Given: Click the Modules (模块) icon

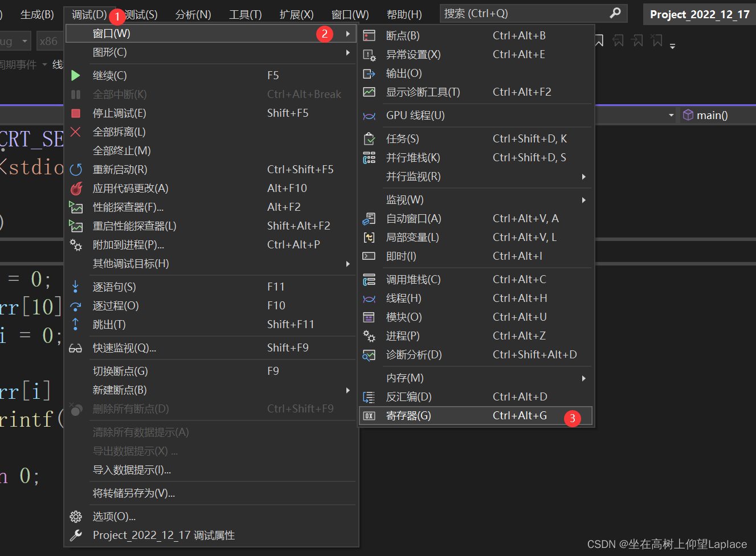Looking at the screenshot, I should [x=369, y=317].
